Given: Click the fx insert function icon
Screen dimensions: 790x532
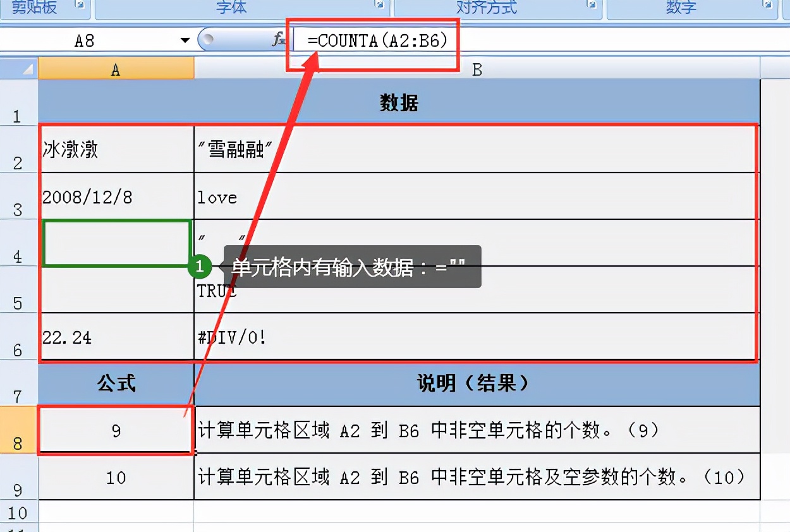Looking at the screenshot, I should 278,40.
